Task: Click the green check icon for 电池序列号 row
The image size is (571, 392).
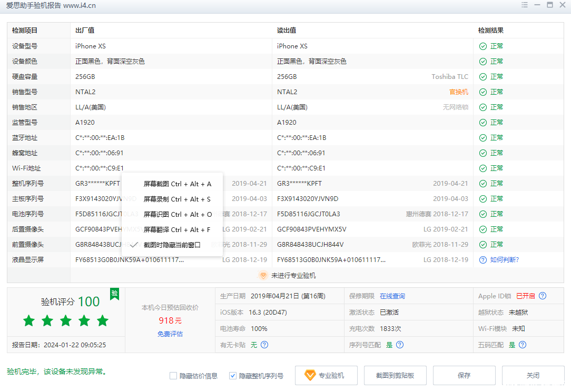Action: (x=483, y=214)
